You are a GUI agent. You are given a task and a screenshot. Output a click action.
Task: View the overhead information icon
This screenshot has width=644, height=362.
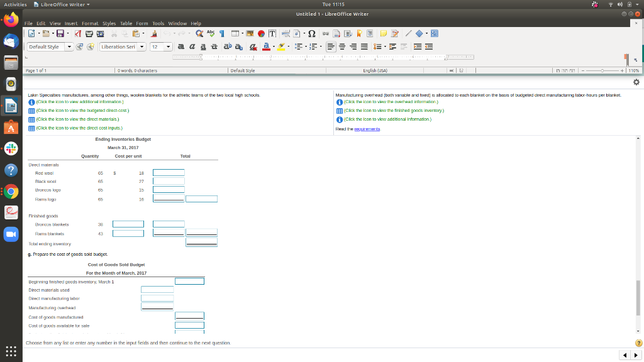(339, 102)
